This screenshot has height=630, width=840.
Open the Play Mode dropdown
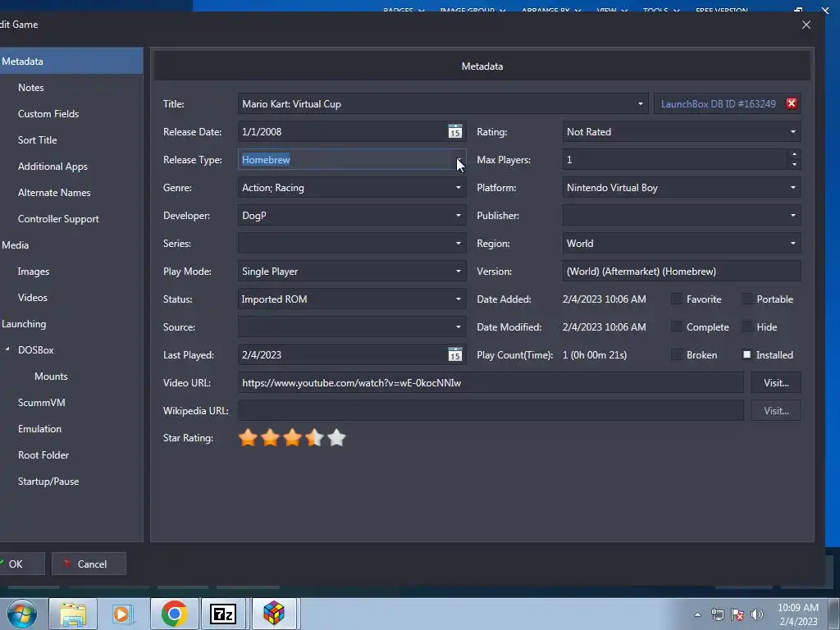coord(459,271)
